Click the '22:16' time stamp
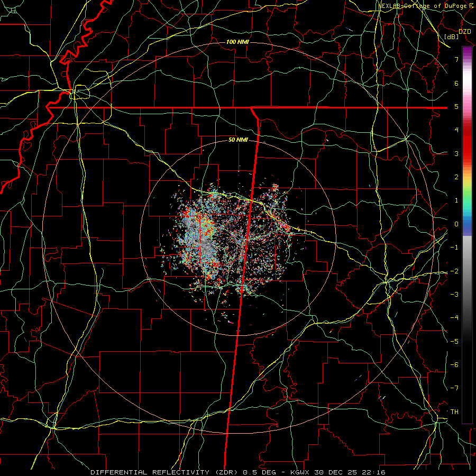This screenshot has width=476, height=476. coord(375,472)
